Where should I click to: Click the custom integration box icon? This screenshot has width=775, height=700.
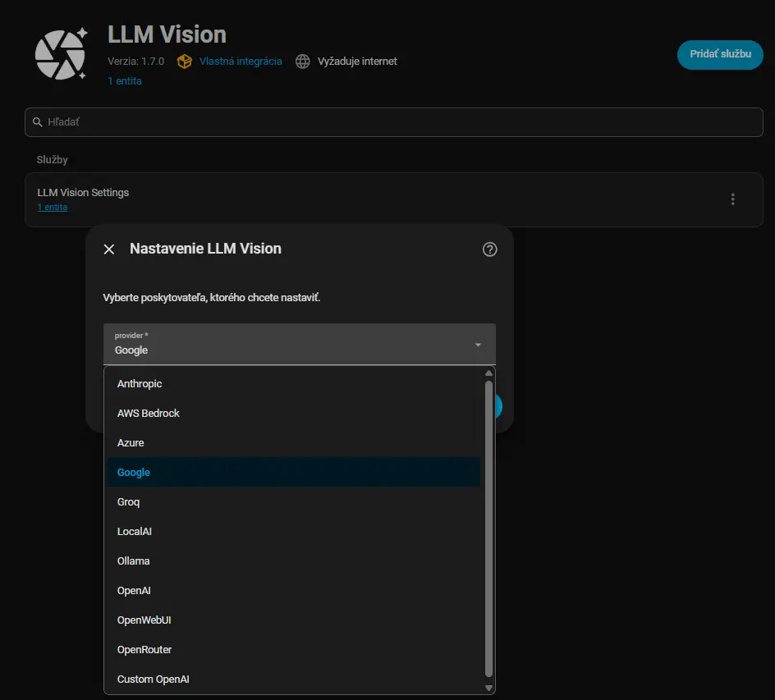click(185, 62)
